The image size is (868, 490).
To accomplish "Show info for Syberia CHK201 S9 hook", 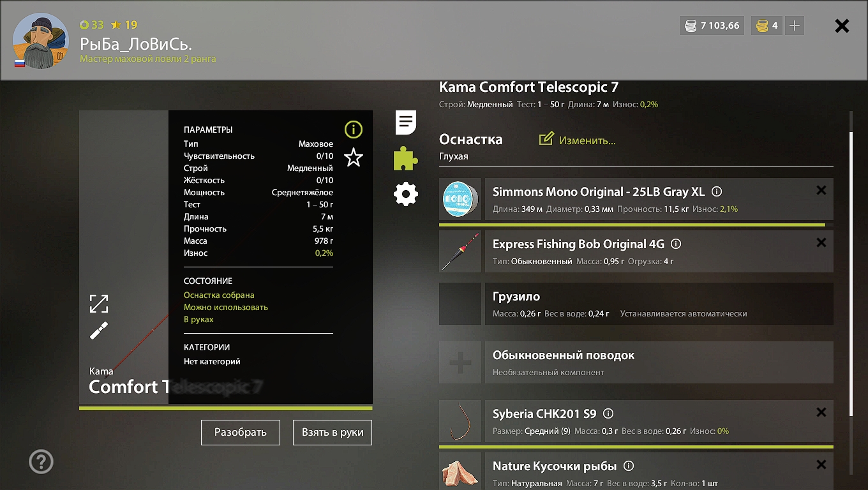I will 608,413.
